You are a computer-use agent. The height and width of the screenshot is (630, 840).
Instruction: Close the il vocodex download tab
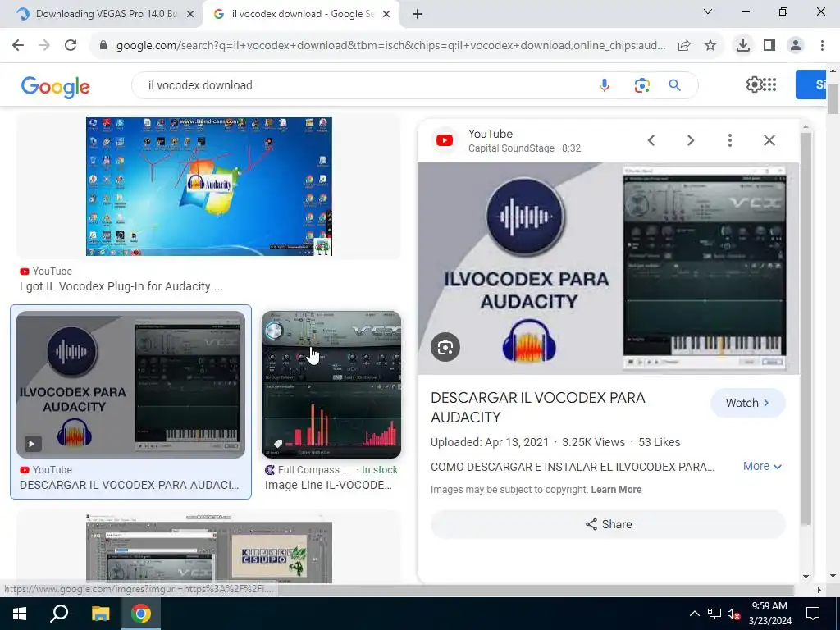(386, 14)
